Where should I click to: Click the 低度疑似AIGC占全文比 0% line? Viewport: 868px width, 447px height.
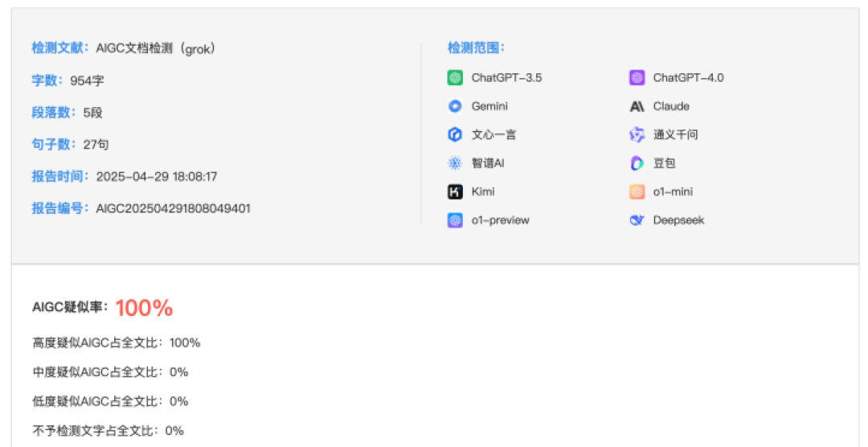point(110,401)
